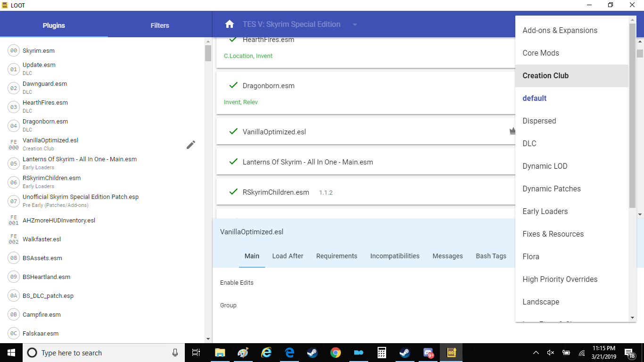Click the group dropdown list scrollbar thumb
This screenshot has width=644, height=362.
[x=632, y=115]
